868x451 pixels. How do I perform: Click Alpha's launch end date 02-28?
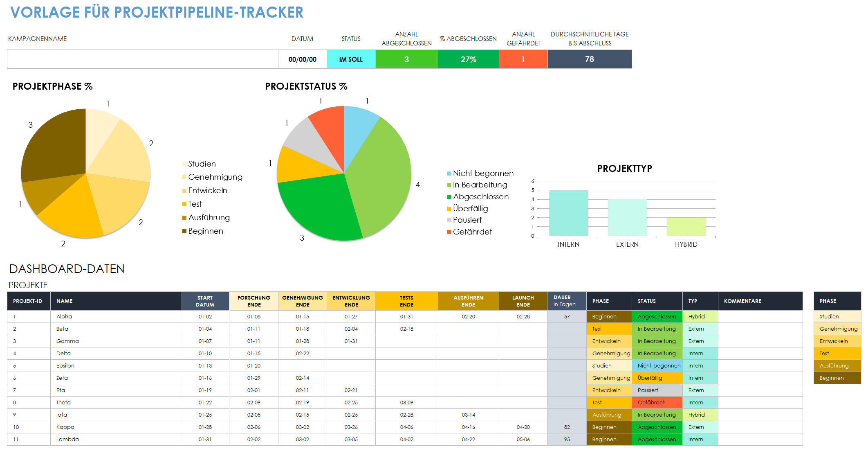pyautogui.click(x=523, y=317)
